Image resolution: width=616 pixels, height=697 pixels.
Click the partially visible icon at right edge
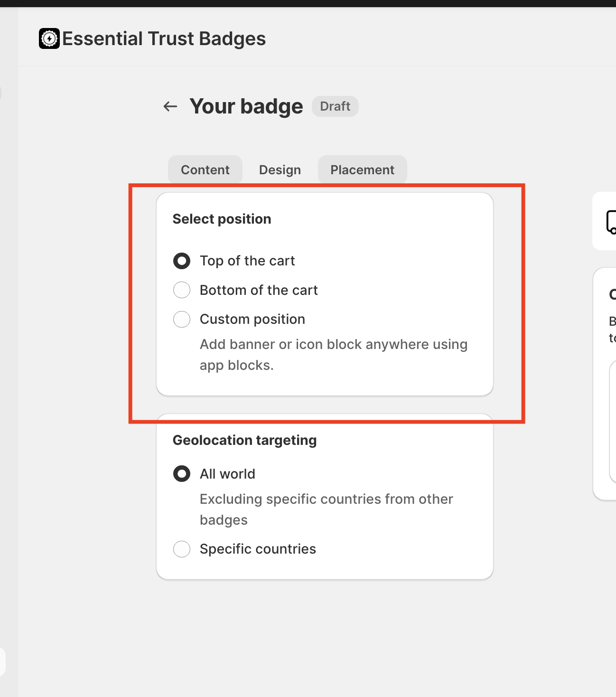point(610,221)
